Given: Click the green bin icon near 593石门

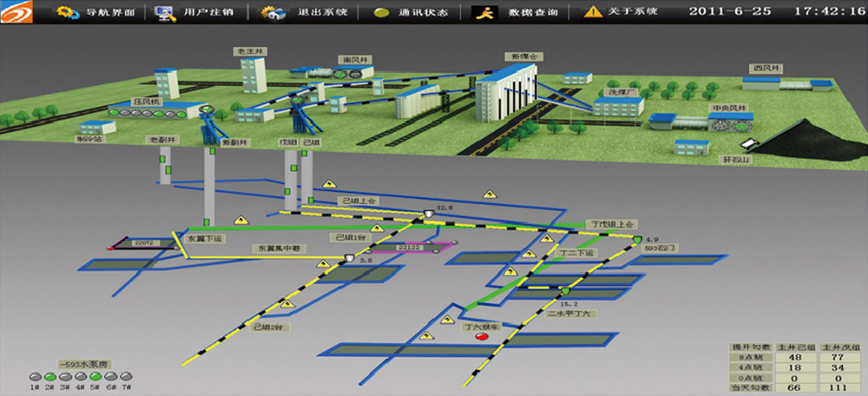Looking at the screenshot, I should pyautogui.click(x=637, y=240).
